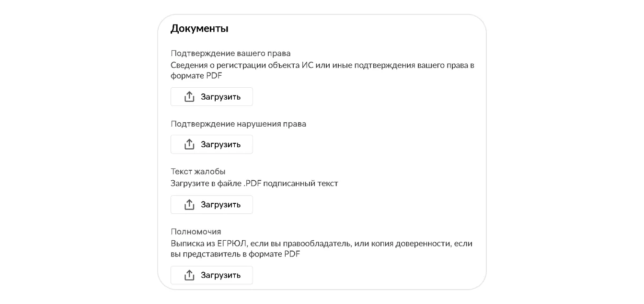Image resolution: width=644 pixels, height=304 pixels.
Task: Click upload icon under Подтверждение нарушения права
Action: (189, 144)
